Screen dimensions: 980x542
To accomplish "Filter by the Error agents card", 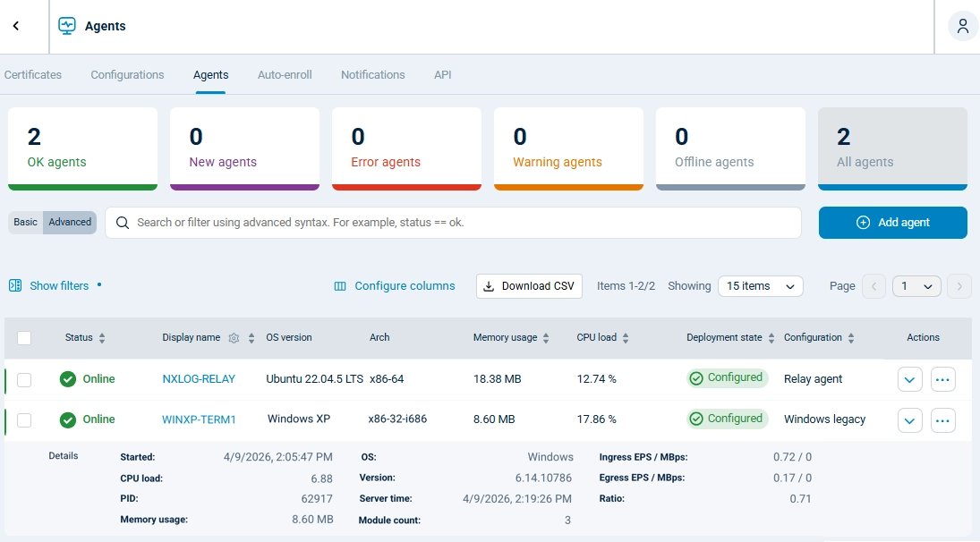I will (406, 148).
